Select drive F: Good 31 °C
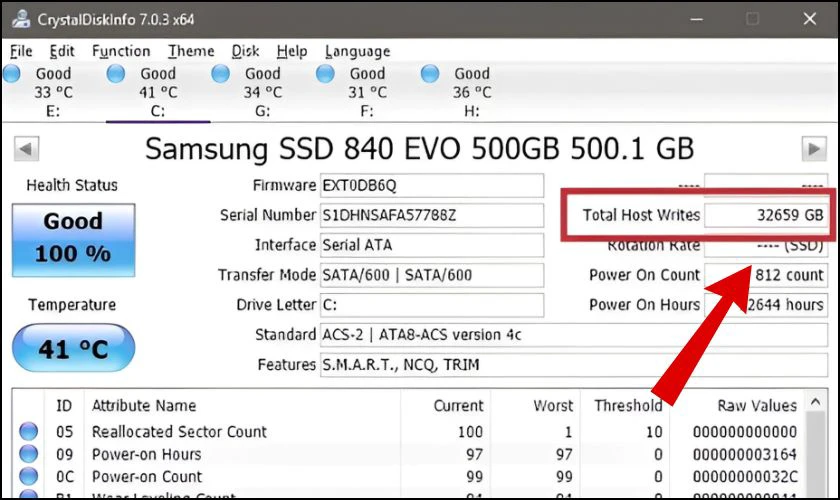 tap(367, 92)
